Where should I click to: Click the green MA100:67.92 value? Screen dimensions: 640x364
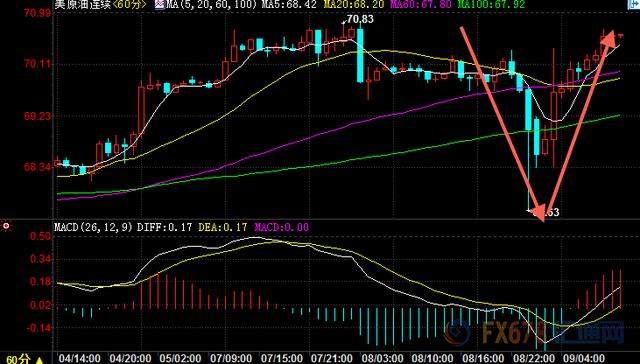tap(491, 5)
